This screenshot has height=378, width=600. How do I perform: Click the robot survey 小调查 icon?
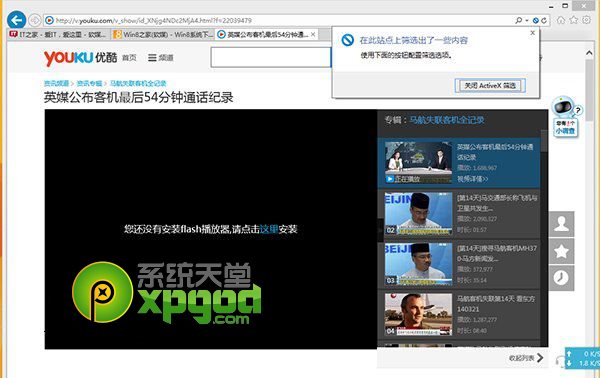566,116
